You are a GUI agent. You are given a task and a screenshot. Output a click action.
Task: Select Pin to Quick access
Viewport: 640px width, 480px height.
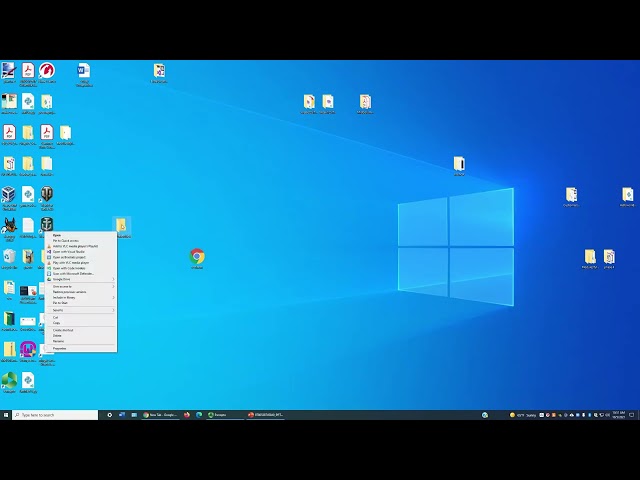pos(81,241)
